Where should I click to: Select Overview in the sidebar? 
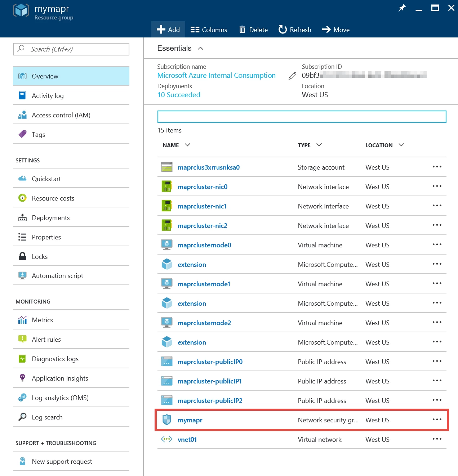click(x=71, y=76)
